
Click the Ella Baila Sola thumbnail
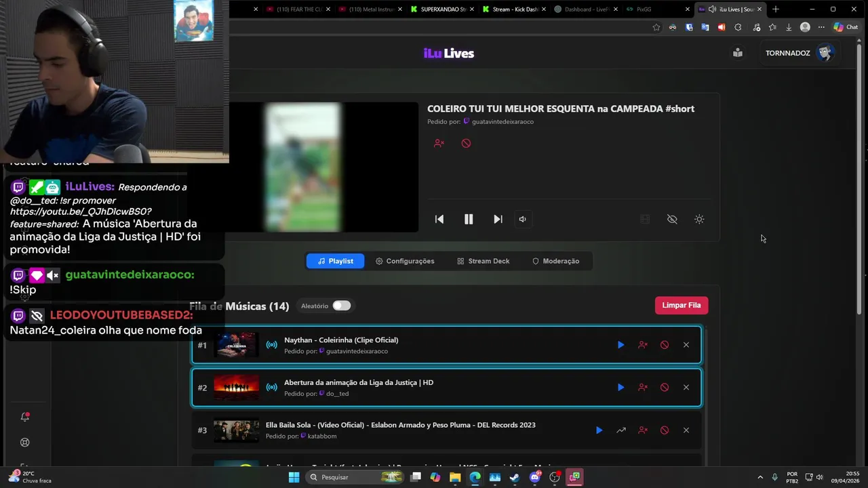236,430
